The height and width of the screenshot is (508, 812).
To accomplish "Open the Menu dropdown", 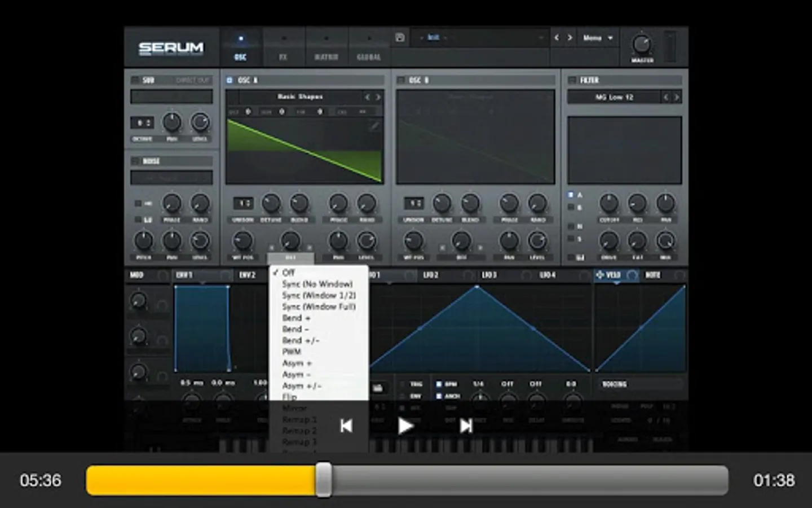I will [598, 38].
